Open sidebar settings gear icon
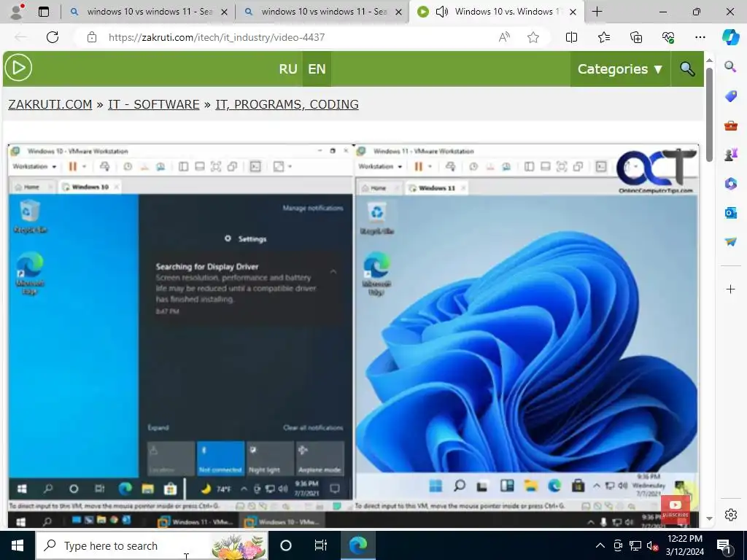This screenshot has width=747, height=560. pos(730,515)
